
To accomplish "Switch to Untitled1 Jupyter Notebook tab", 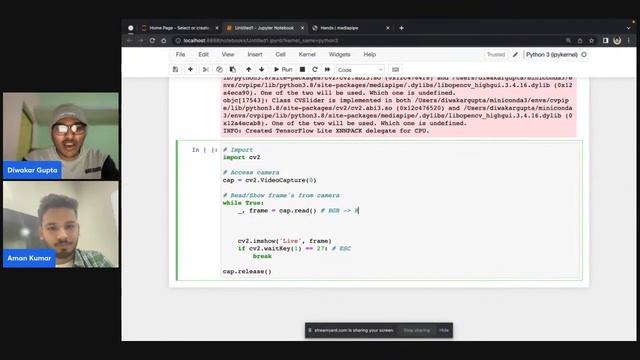I will (x=264, y=28).
